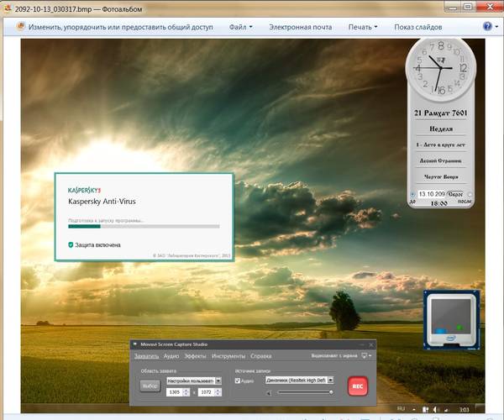
Task: Toggle the Аудио checkbox
Action: (238, 381)
